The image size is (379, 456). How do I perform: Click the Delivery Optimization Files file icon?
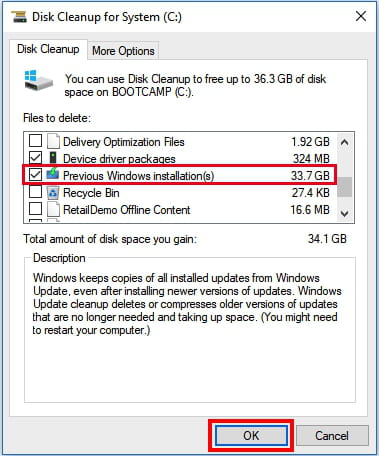click(x=53, y=141)
